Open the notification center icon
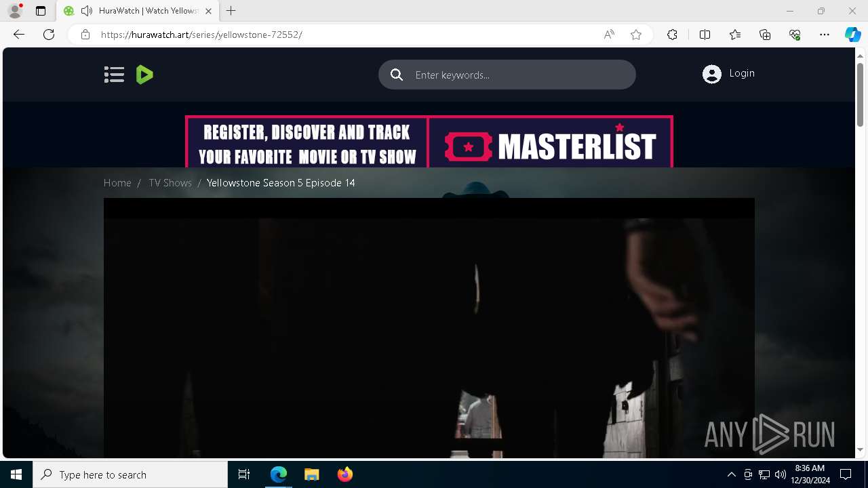The height and width of the screenshot is (488, 868). 846,474
